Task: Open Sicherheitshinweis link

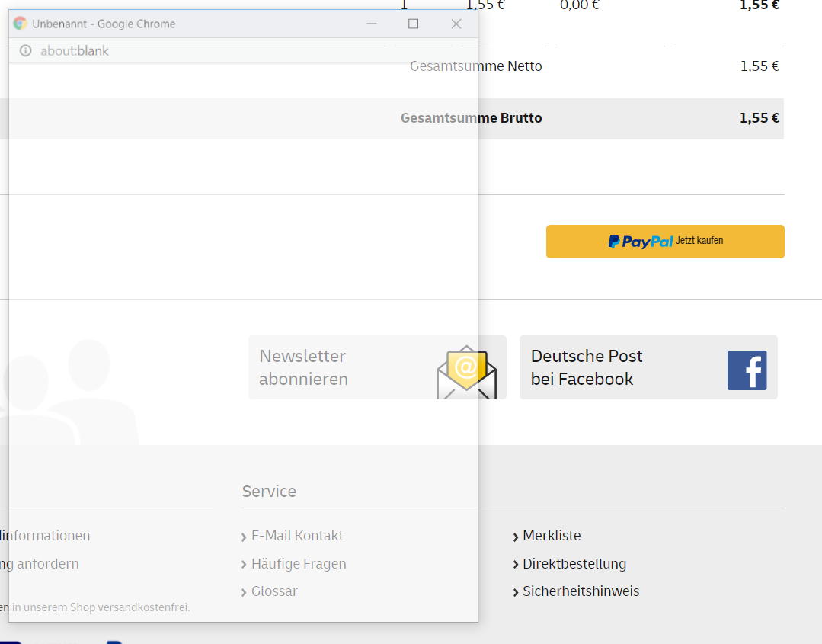Action: click(x=581, y=591)
